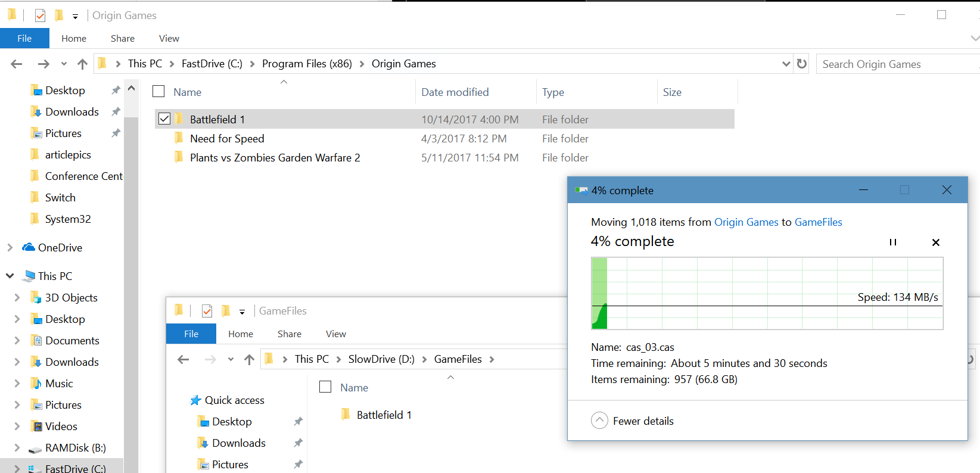Cancel the file move with the X
The height and width of the screenshot is (473, 980).
pos(935,242)
